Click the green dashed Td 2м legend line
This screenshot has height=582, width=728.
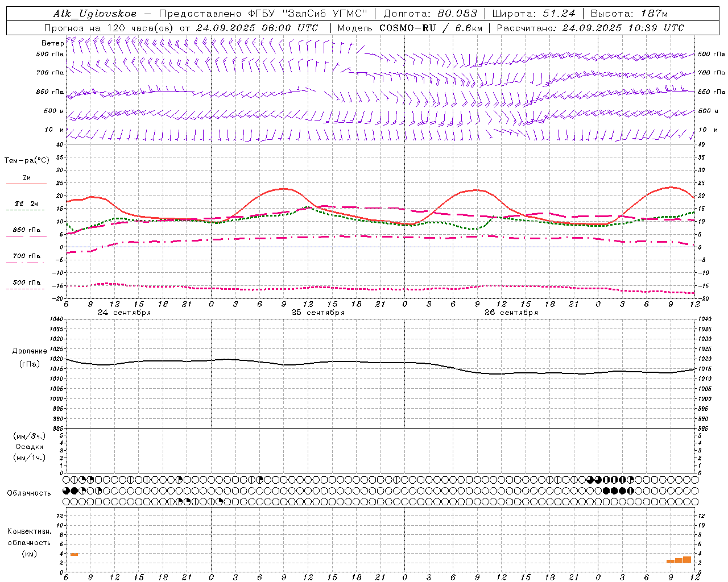point(26,210)
